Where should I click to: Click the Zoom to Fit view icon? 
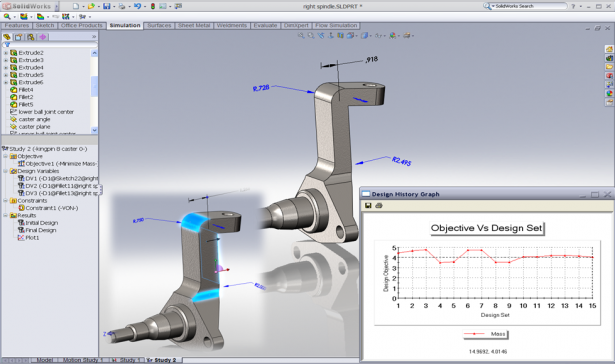coord(301,35)
